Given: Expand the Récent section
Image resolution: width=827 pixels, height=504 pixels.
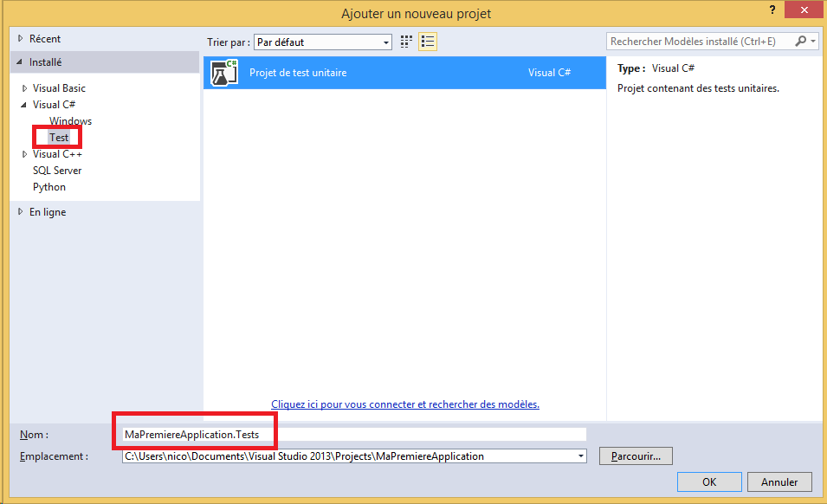Looking at the screenshot, I should (21, 38).
